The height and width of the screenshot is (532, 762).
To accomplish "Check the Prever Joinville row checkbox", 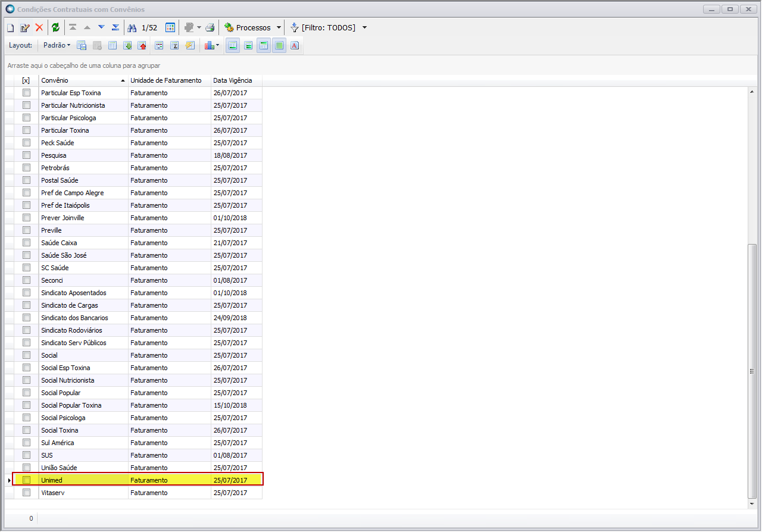I will click(x=26, y=218).
